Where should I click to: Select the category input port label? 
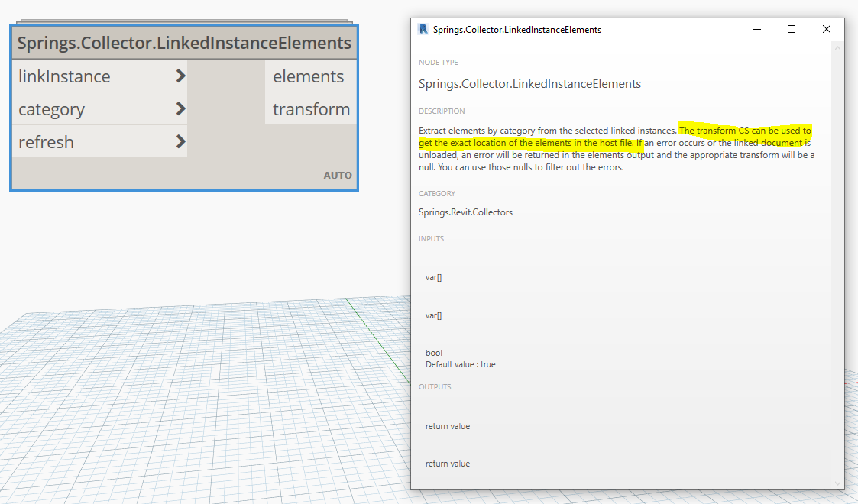(51, 109)
